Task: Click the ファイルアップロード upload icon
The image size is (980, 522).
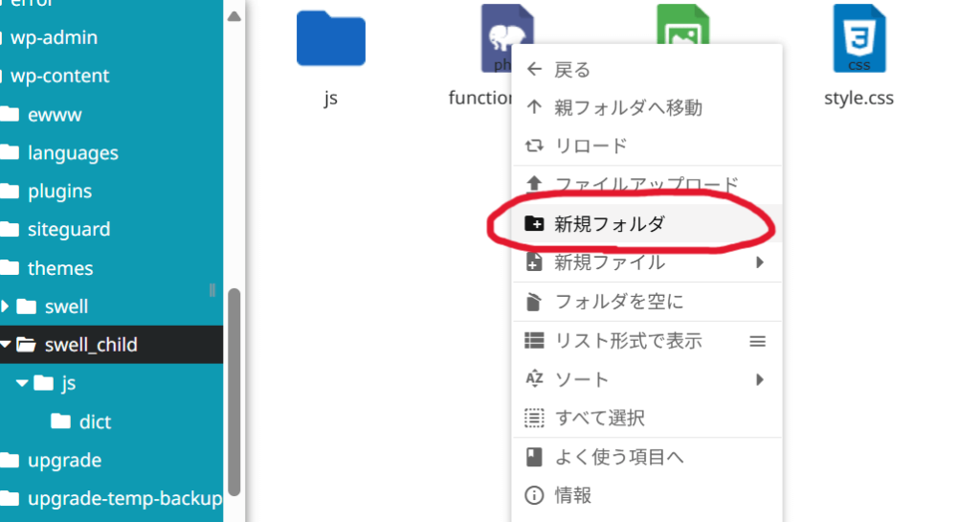Action: click(534, 184)
